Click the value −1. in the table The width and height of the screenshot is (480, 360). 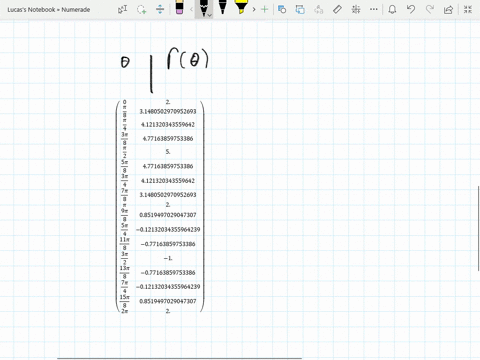click(168, 258)
